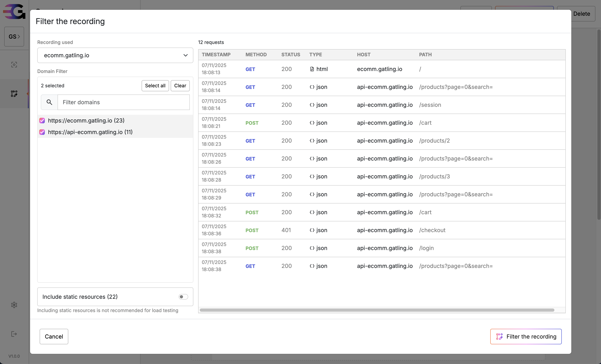Focus the Filter domains input field
601x364 pixels.
(123, 102)
